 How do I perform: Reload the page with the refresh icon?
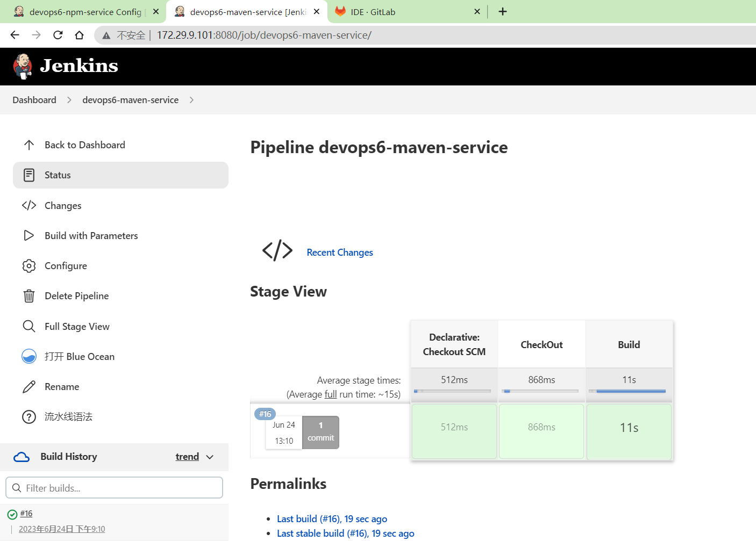tap(58, 35)
